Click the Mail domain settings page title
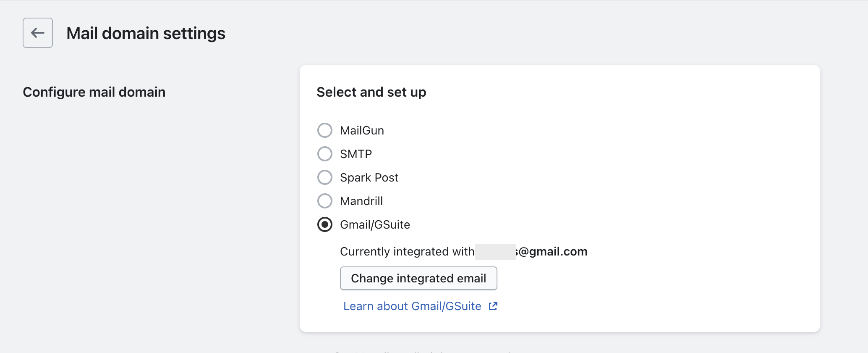The image size is (868, 353). 146,34
